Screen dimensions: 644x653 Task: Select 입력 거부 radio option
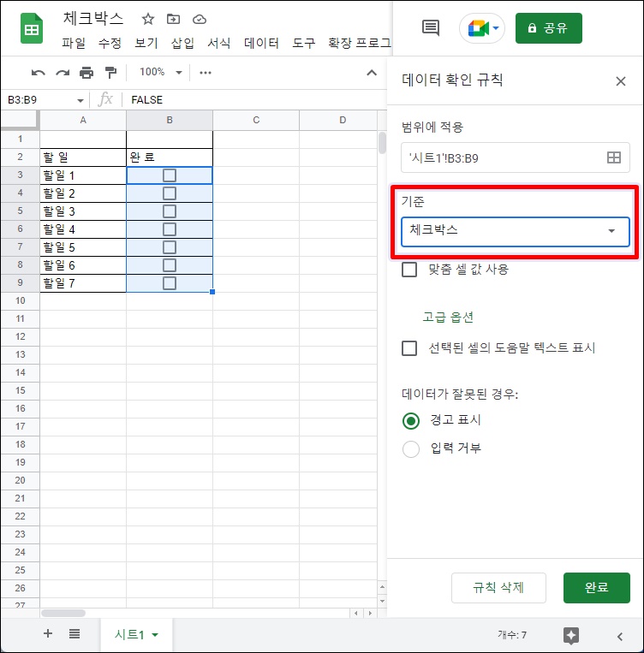pyautogui.click(x=411, y=449)
